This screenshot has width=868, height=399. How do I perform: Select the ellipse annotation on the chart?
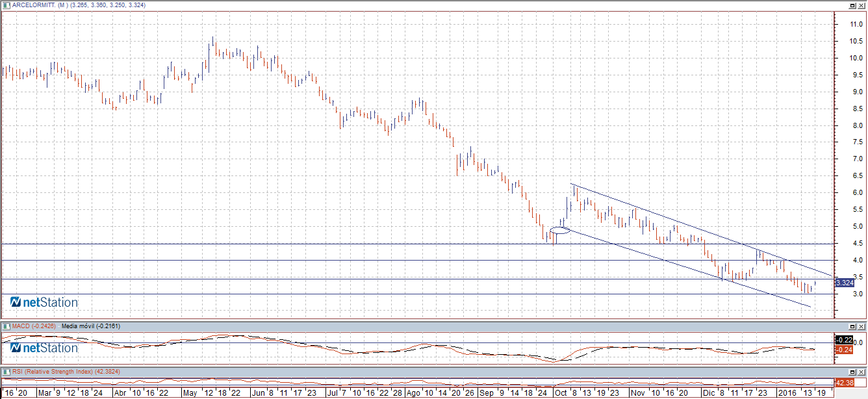pos(559,231)
